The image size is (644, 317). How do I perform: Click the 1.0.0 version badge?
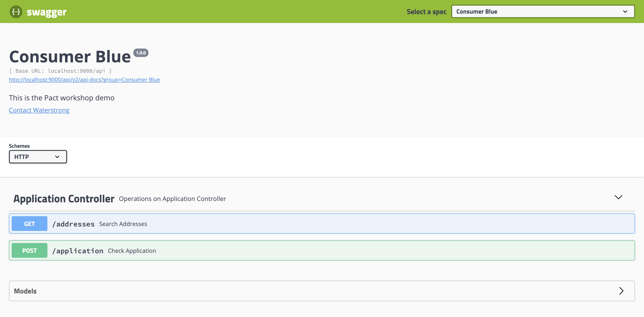[141, 53]
